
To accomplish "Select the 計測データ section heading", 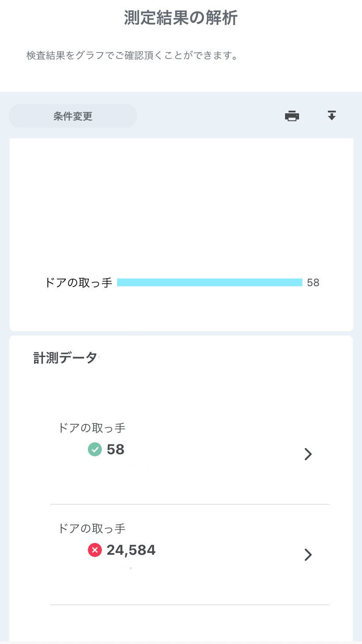I will point(66,358).
